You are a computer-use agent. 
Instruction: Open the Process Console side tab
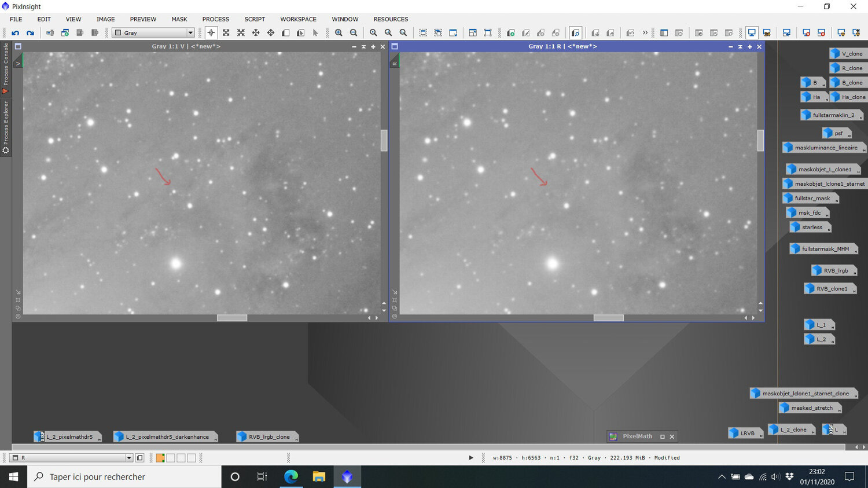tap(6, 68)
